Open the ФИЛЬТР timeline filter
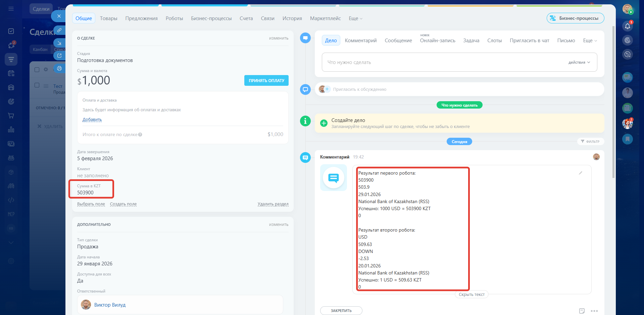 [x=590, y=141]
